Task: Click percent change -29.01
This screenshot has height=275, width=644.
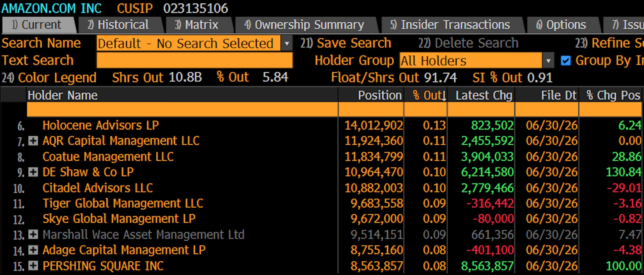Action: [624, 188]
